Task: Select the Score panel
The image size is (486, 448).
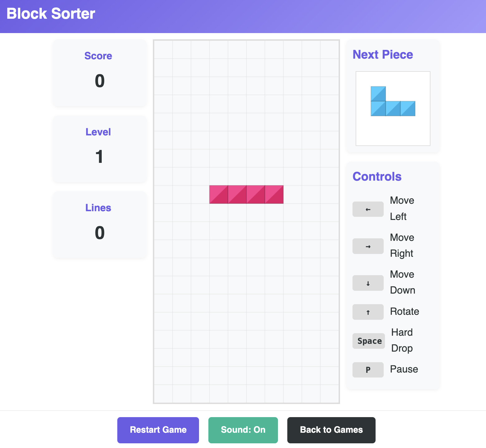Action: pyautogui.click(x=99, y=73)
